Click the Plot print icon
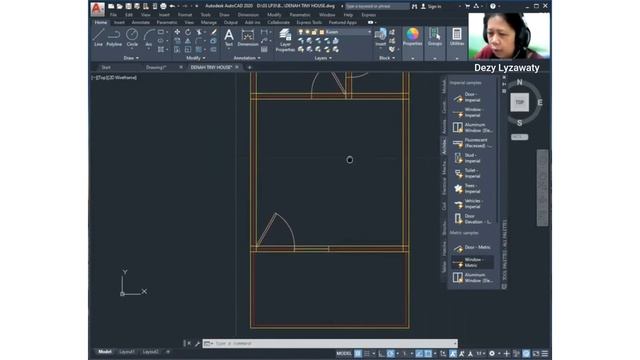The width and height of the screenshot is (640, 360). pos(163,6)
